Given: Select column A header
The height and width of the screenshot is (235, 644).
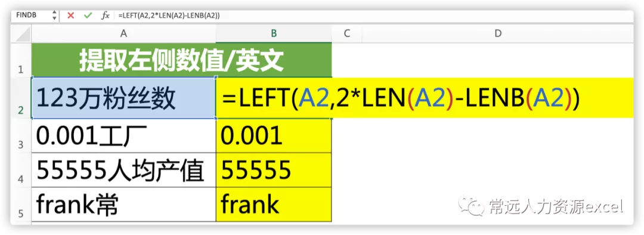Looking at the screenshot, I should pyautogui.click(x=123, y=33).
